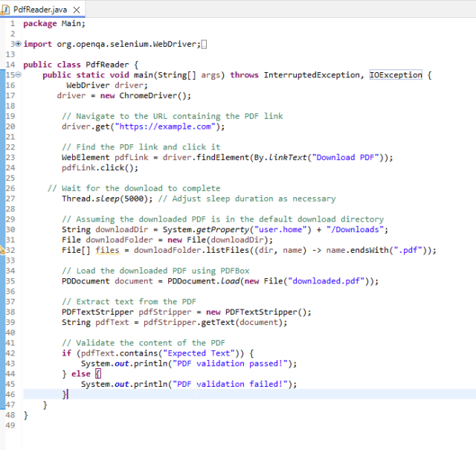This screenshot has width=476, height=450.
Task: Close the PdfReader.java editor tab
Action: pos(77,7)
